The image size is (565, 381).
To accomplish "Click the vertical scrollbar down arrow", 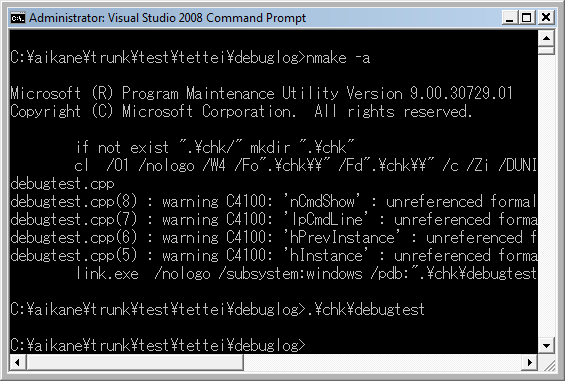I will 546,346.
